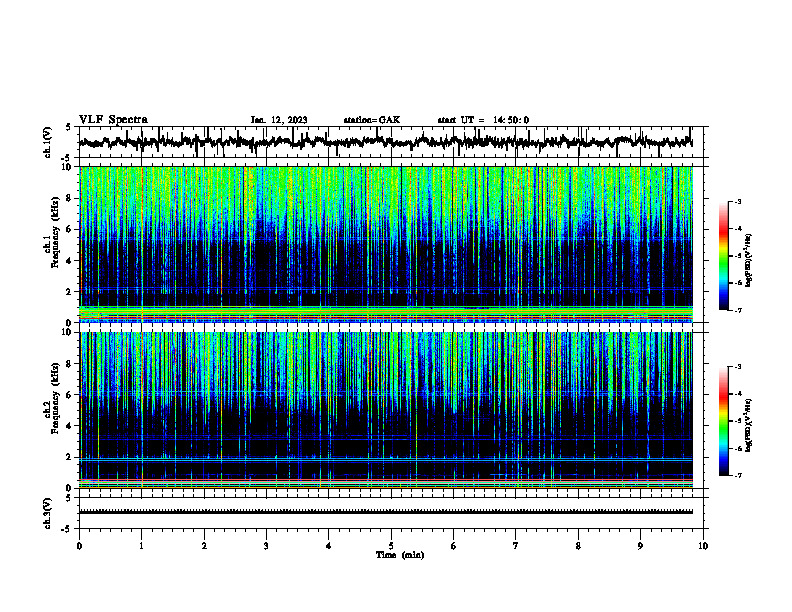Click ch.2 frequency tick label "8"

[x=70, y=364]
